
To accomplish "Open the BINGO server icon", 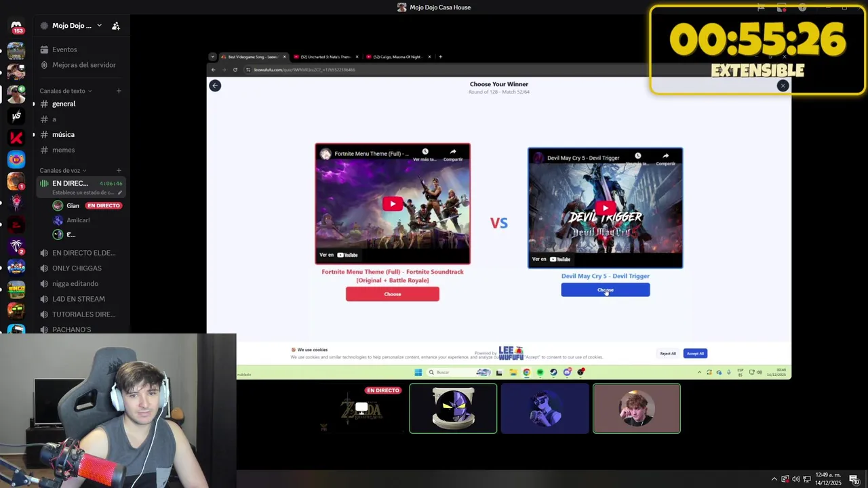I will 16,289.
